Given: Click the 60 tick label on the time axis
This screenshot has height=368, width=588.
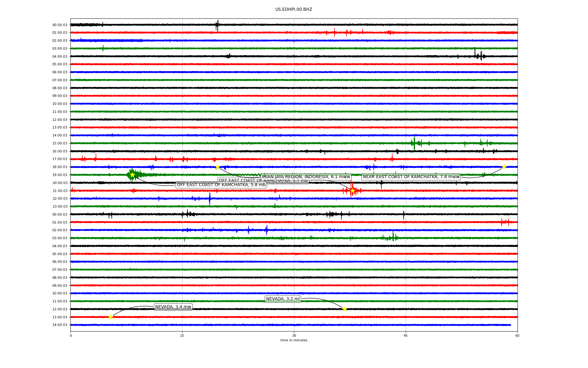Looking at the screenshot, I should point(517,335).
